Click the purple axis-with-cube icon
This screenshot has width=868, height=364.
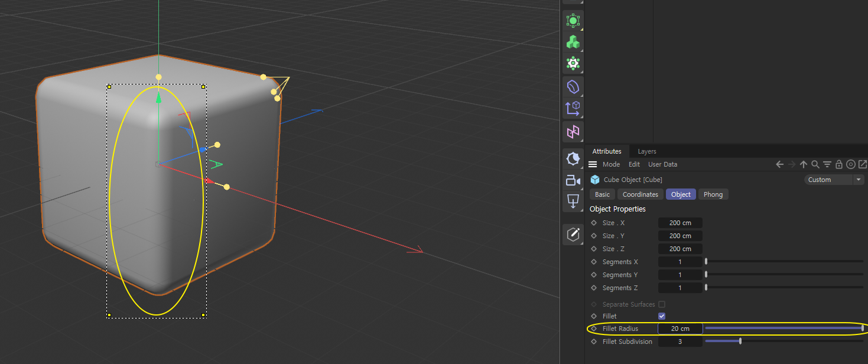(573, 109)
